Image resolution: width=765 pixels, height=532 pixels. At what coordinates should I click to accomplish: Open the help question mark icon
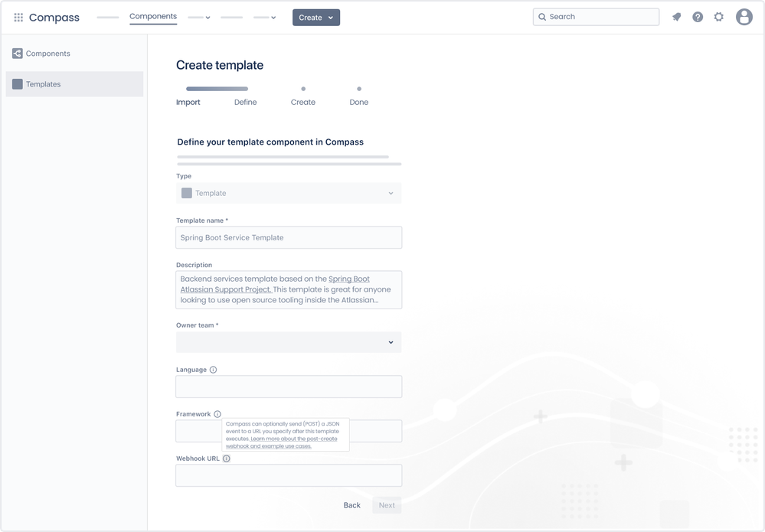pos(698,17)
